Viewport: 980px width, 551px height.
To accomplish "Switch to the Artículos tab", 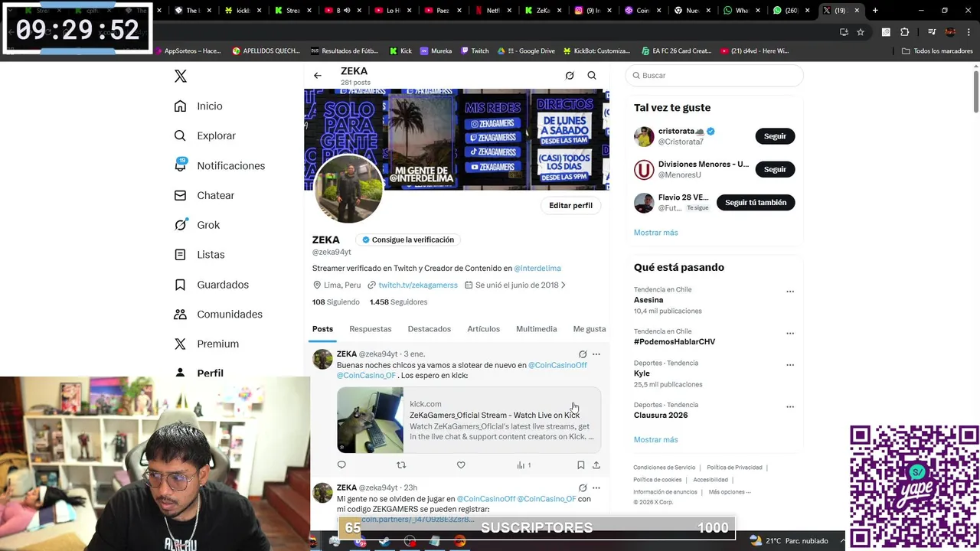I will coord(484,329).
